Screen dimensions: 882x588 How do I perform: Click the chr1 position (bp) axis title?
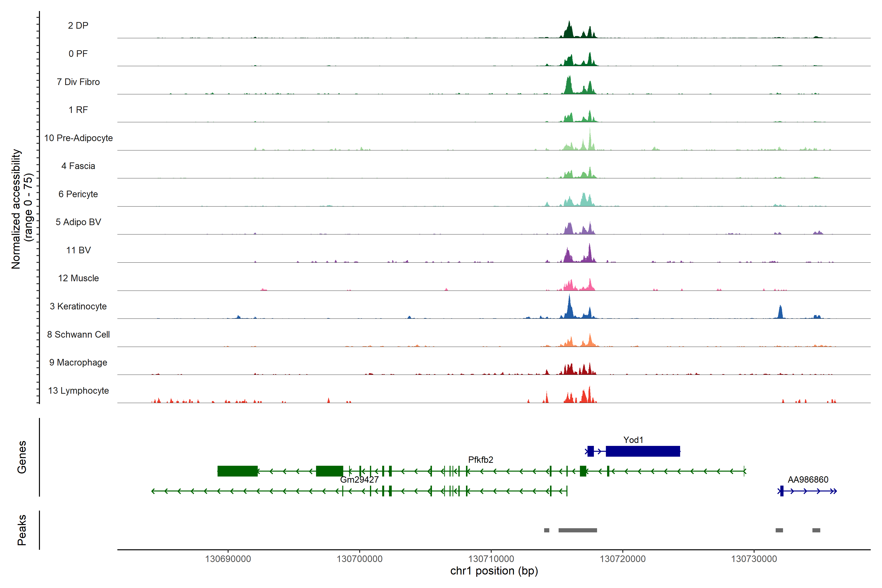click(494, 571)
